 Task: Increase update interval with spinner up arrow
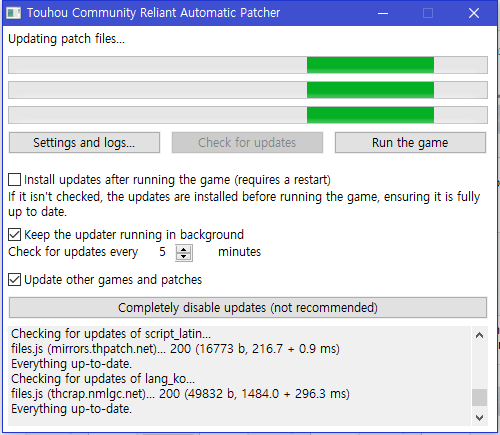point(184,249)
